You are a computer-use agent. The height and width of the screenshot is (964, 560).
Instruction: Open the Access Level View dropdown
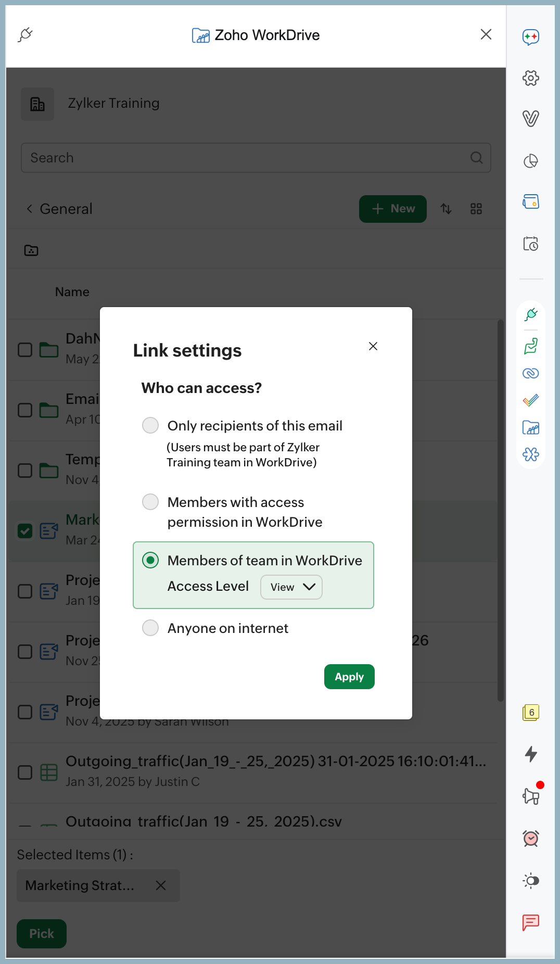(x=291, y=587)
